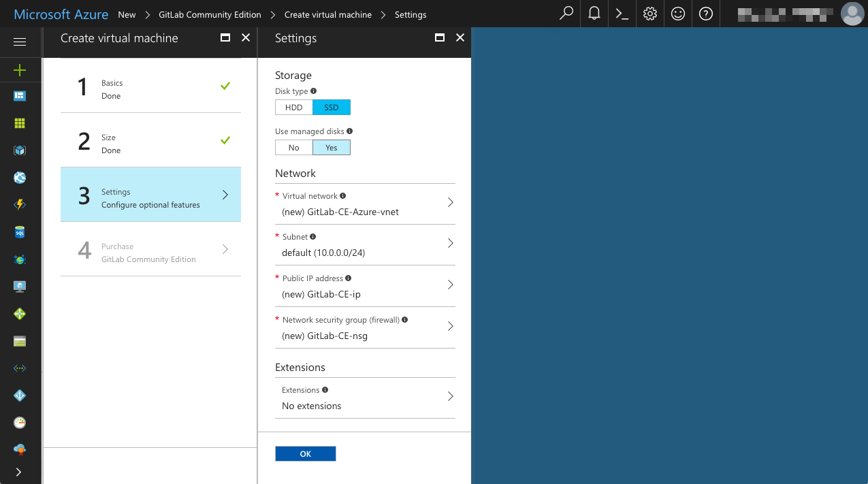
Task: Send a smiley feedback
Action: pos(677,14)
